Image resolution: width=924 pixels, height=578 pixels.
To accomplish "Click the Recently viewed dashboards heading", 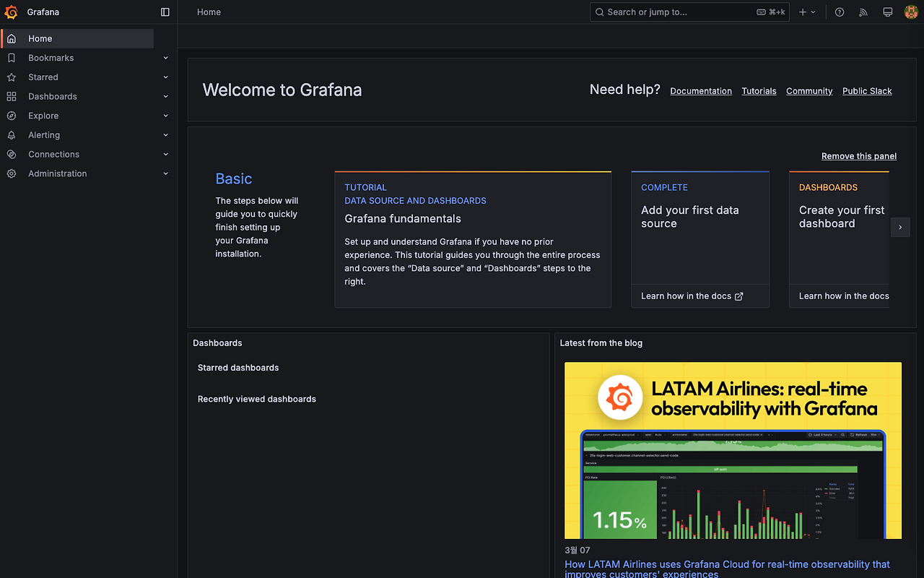I will coord(257,399).
